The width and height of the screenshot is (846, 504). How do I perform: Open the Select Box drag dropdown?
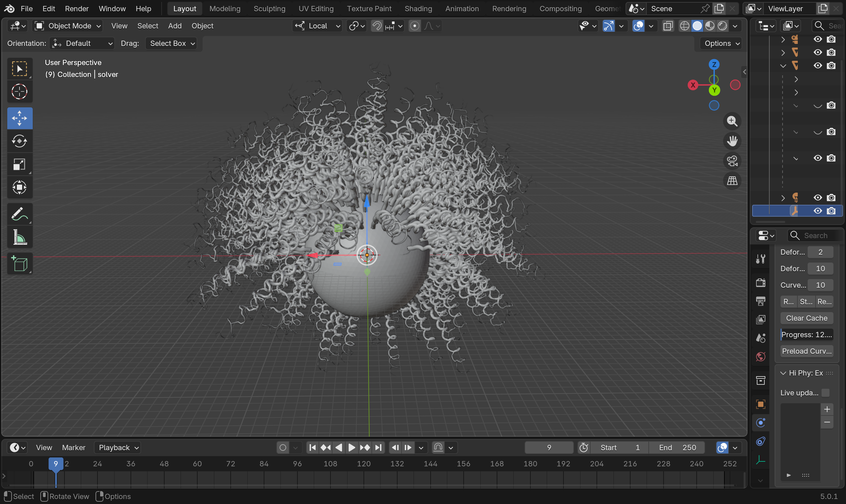pos(172,44)
